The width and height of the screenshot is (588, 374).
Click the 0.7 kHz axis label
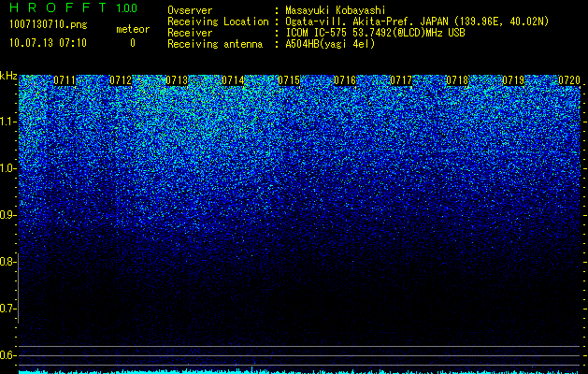(7, 309)
